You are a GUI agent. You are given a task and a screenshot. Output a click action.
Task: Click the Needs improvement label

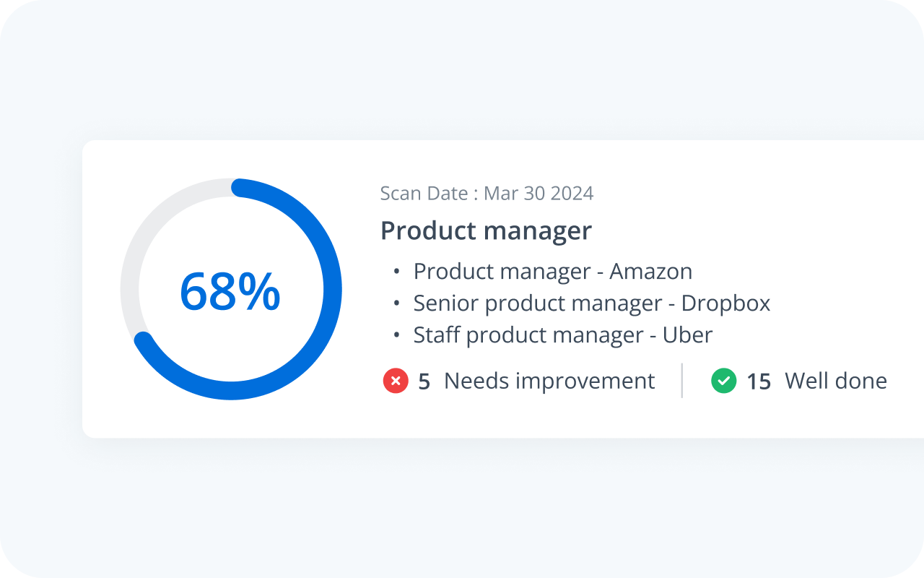tap(549, 381)
